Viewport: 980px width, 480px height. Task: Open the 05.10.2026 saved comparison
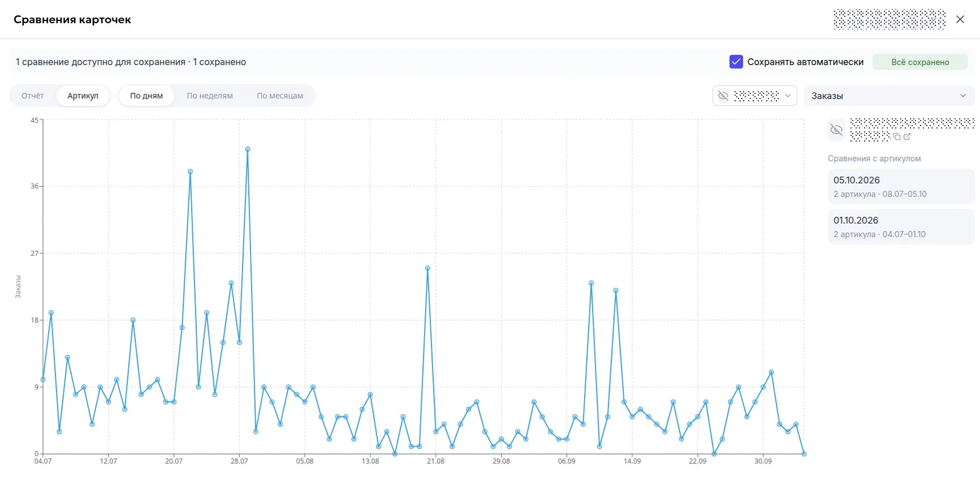(901, 186)
